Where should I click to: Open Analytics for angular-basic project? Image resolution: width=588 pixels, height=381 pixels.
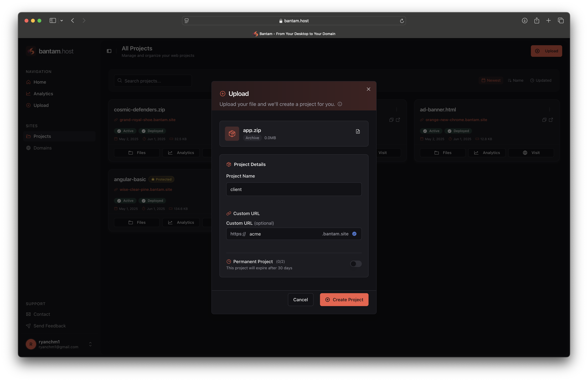(x=181, y=222)
